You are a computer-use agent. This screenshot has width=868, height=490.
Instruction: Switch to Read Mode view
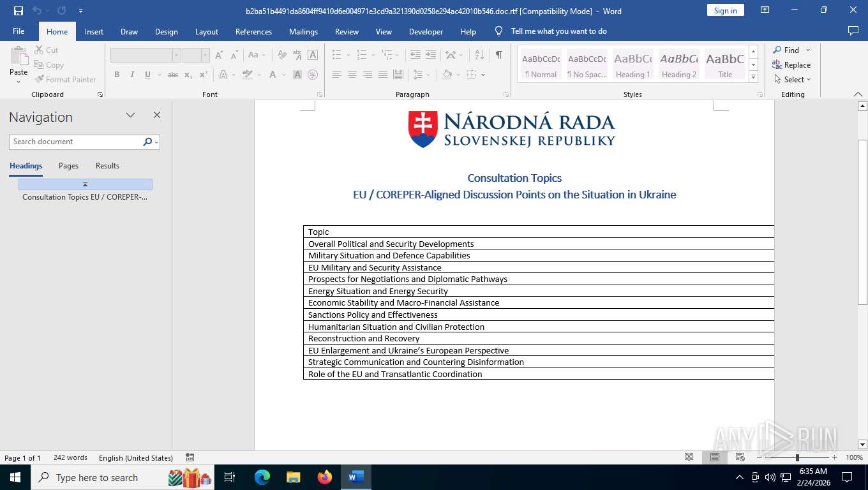[689, 457]
